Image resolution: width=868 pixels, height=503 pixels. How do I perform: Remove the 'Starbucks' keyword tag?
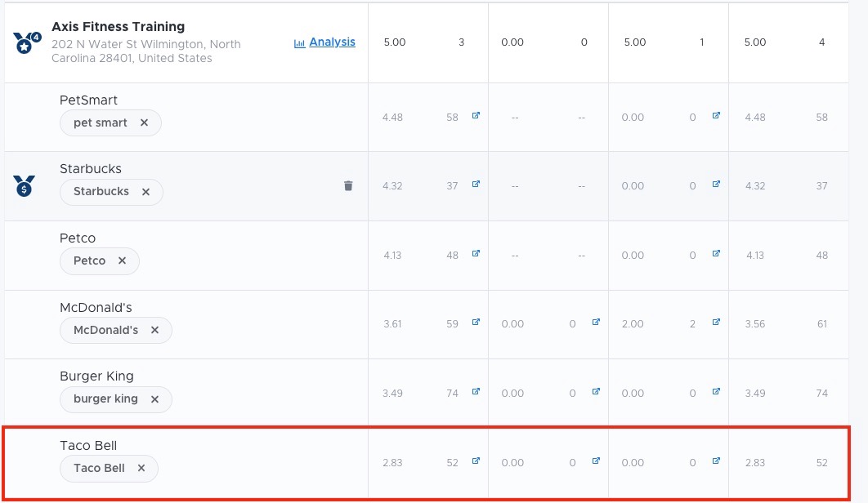145,191
